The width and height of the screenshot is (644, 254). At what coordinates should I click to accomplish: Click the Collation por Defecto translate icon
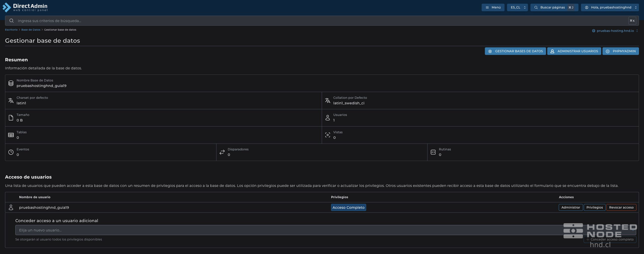(328, 100)
